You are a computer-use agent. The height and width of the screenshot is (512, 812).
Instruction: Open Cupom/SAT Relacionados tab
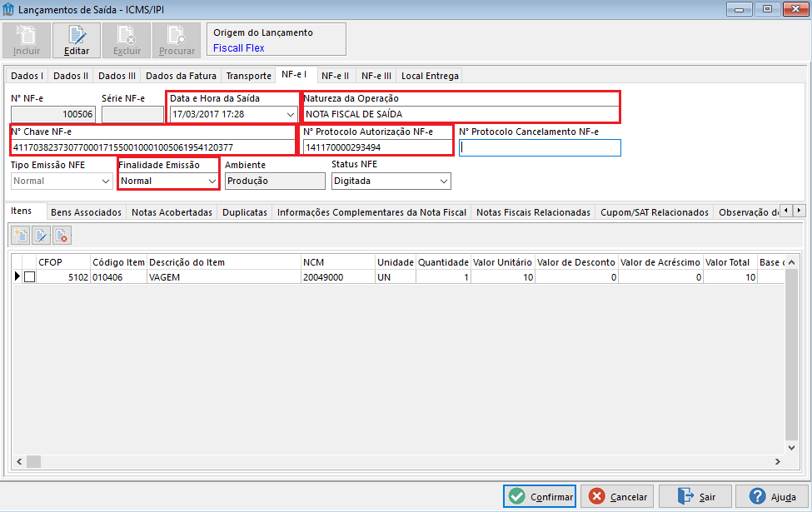pos(655,212)
